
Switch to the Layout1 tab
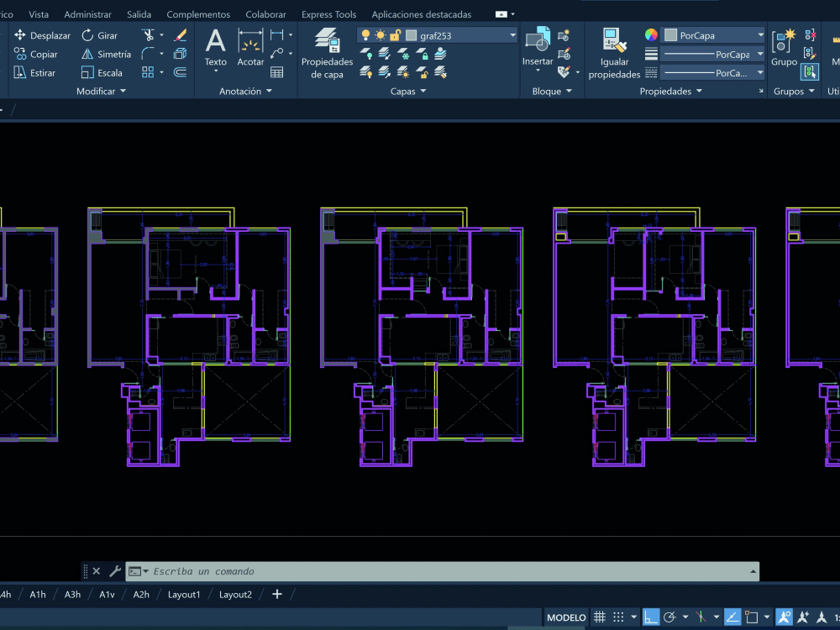(184, 594)
